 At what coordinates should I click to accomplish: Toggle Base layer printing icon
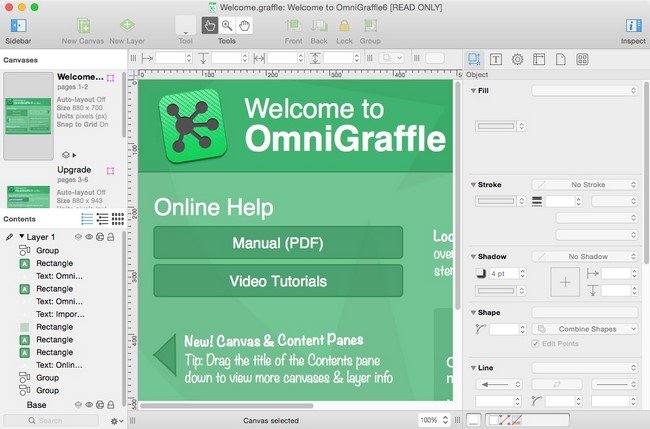tap(100, 405)
